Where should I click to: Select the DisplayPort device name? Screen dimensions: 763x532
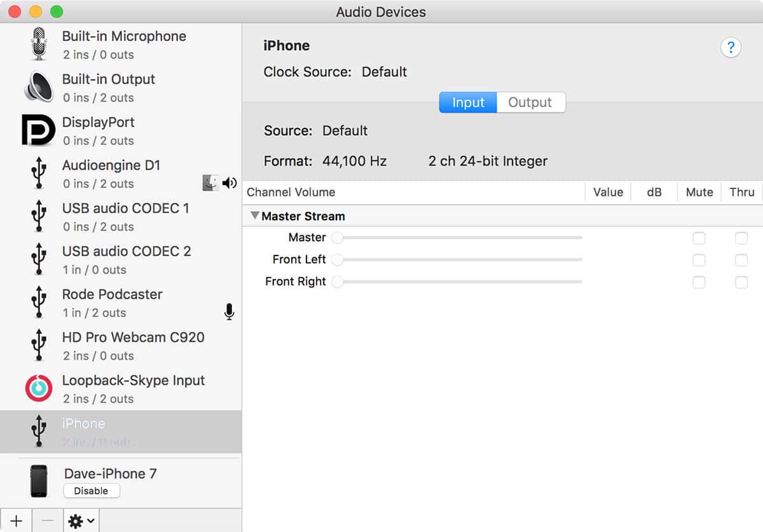click(x=99, y=122)
